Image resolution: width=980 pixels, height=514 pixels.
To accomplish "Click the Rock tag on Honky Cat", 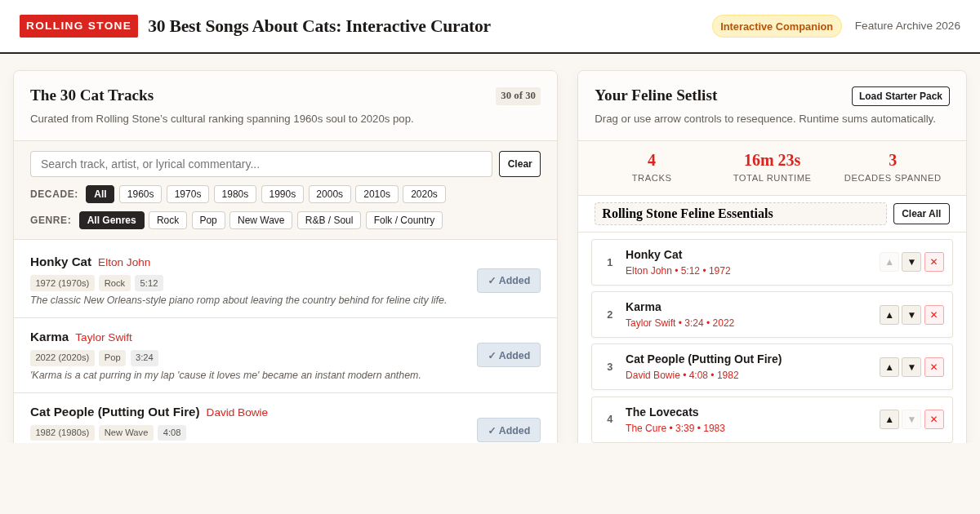I will [114, 283].
